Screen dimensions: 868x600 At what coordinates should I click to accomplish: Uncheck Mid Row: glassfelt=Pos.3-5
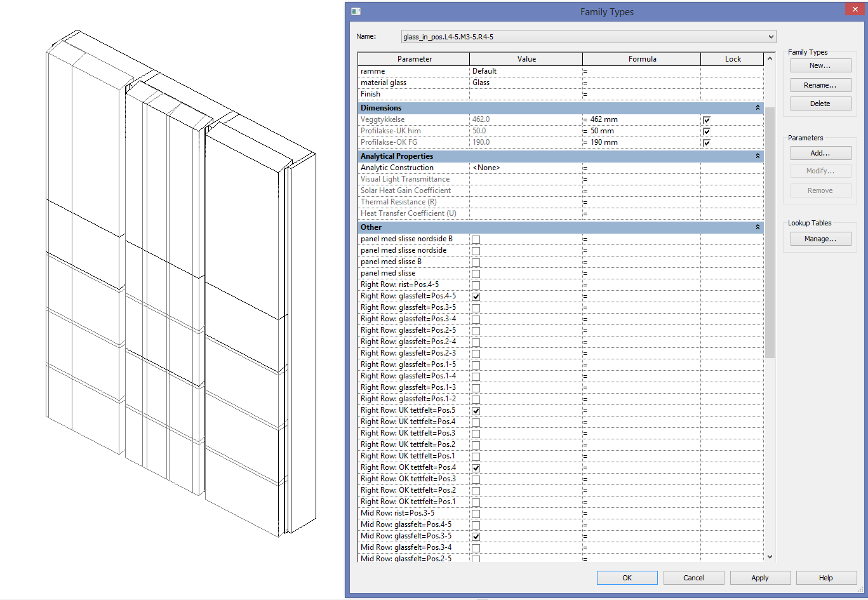coord(476,537)
